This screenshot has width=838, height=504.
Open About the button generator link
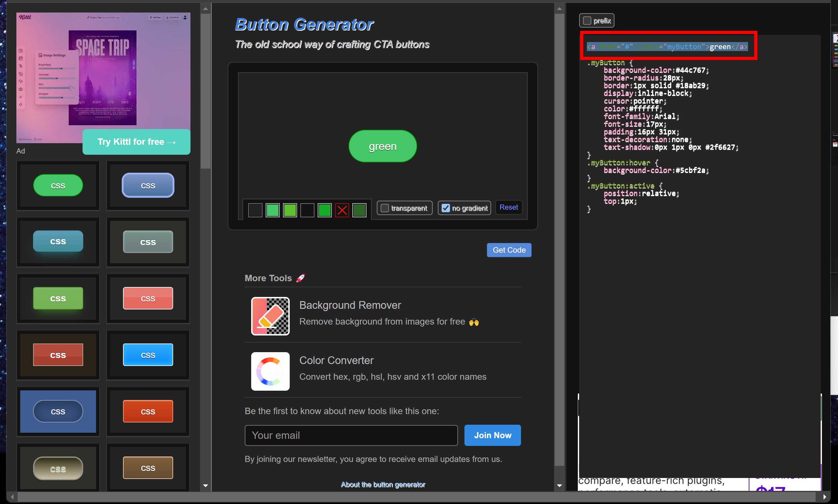pos(383,484)
